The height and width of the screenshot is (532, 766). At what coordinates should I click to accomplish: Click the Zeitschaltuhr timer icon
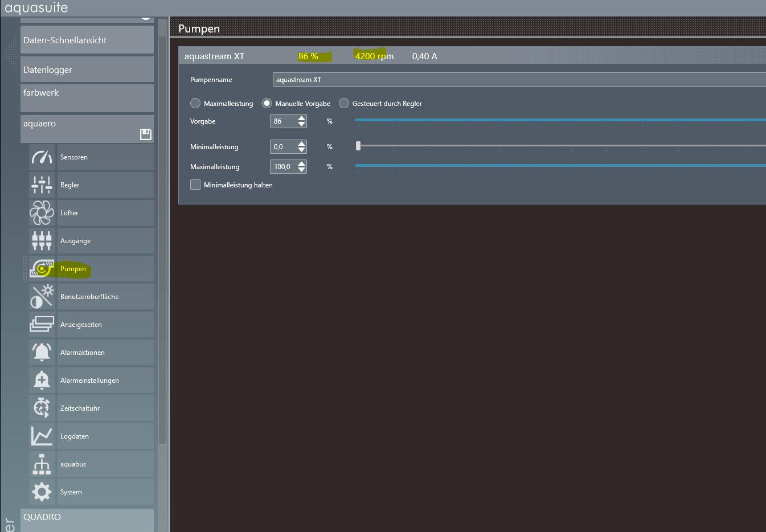(42, 408)
